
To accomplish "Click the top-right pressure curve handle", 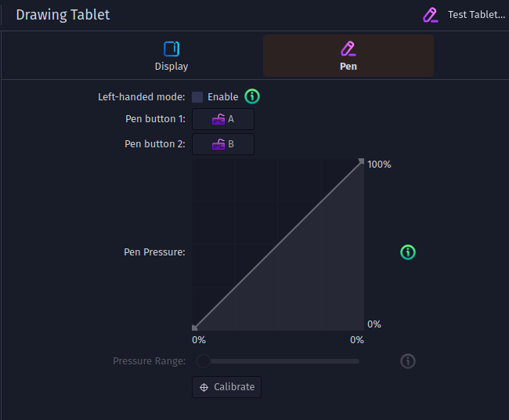I will coord(361,161).
